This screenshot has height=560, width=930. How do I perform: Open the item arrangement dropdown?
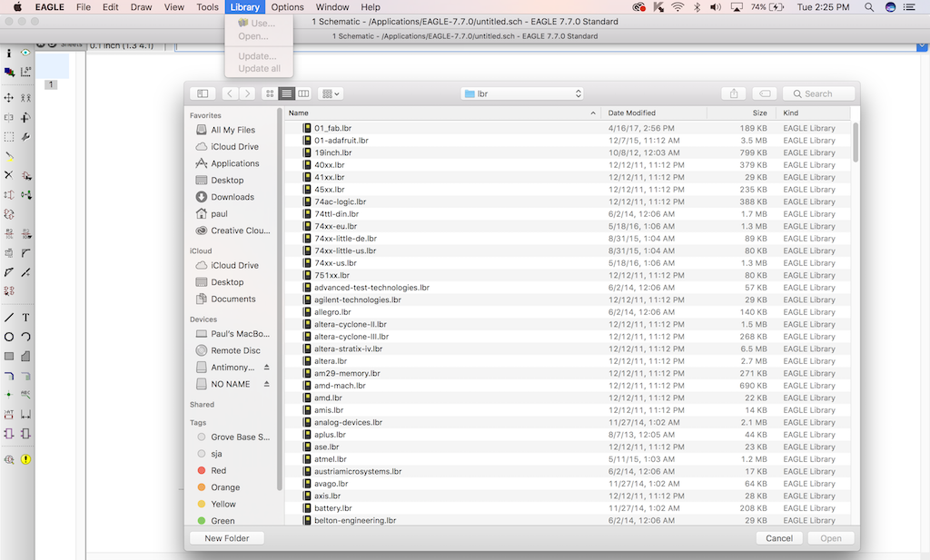331,93
